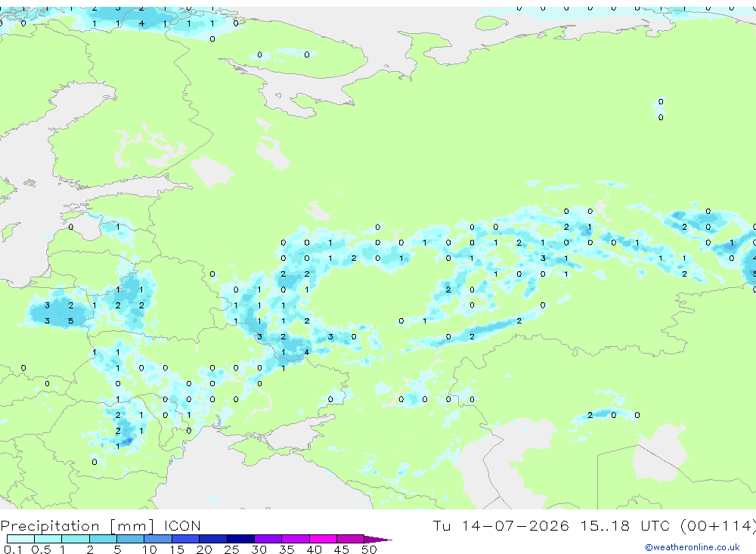The height and width of the screenshot is (554, 756).
Task: Click the '25' legend scale label
Action: 232,549
